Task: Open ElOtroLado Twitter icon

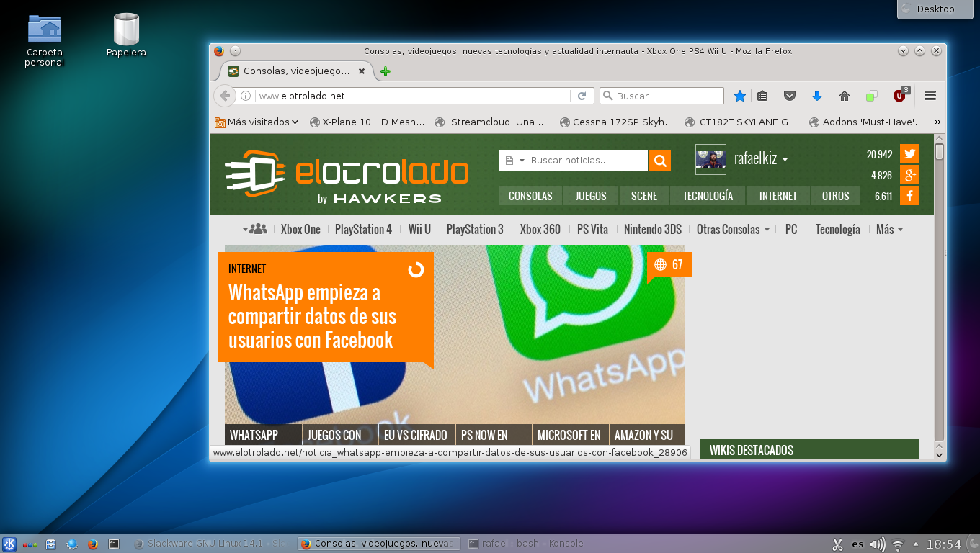Action: (x=910, y=154)
